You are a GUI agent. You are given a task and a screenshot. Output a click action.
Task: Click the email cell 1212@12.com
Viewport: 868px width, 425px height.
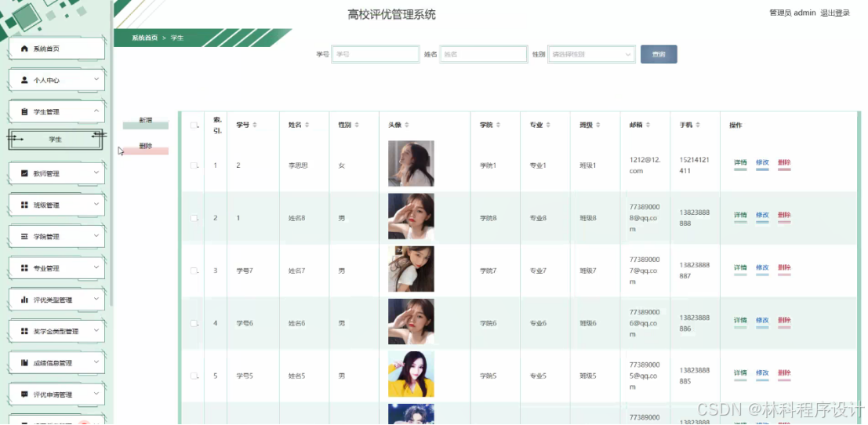pyautogui.click(x=645, y=165)
